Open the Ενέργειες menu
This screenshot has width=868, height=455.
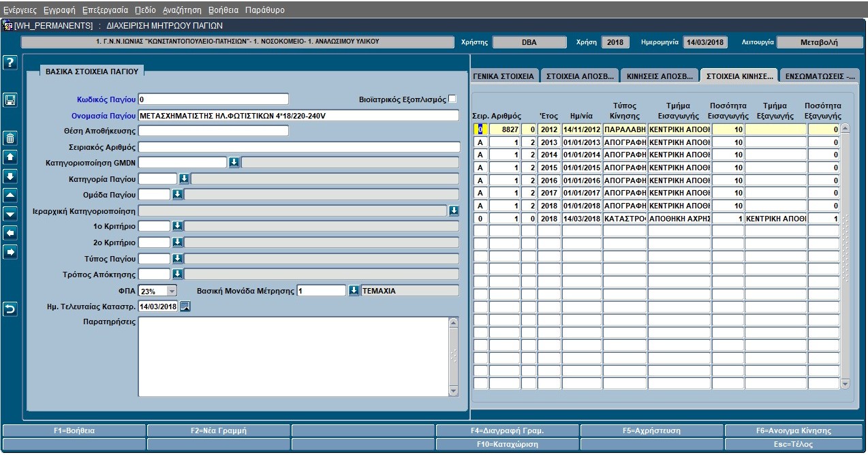tap(20, 10)
